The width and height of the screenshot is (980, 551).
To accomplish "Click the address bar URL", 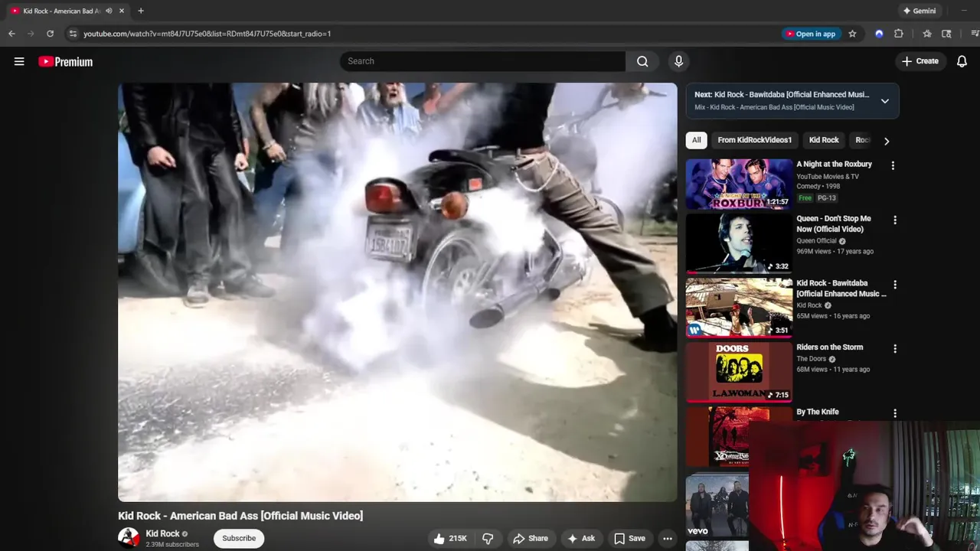I will (207, 34).
